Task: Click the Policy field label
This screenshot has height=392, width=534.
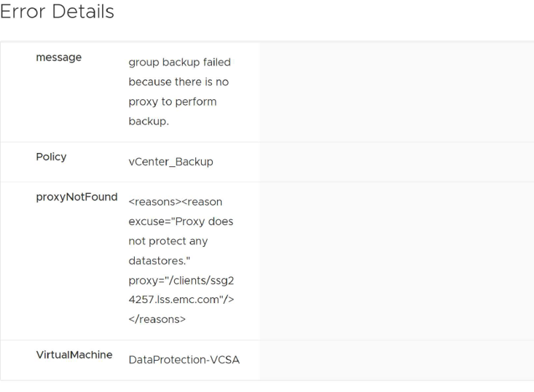Action: tap(51, 157)
